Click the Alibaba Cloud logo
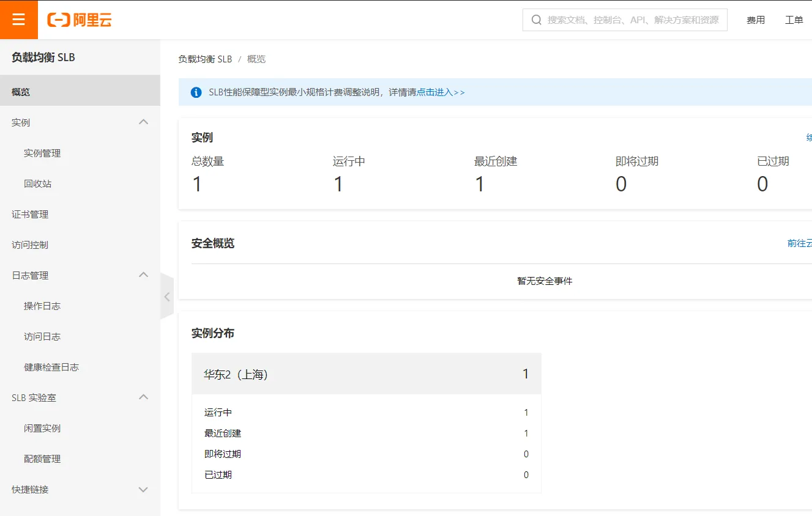812x516 pixels. click(x=80, y=20)
